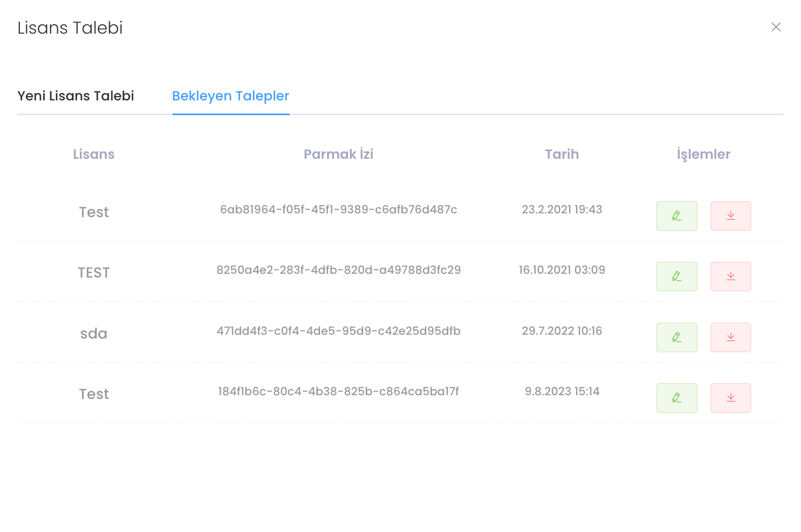Screen dimensions: 801x532
Task: Click the Lisans column header
Action: (94, 154)
